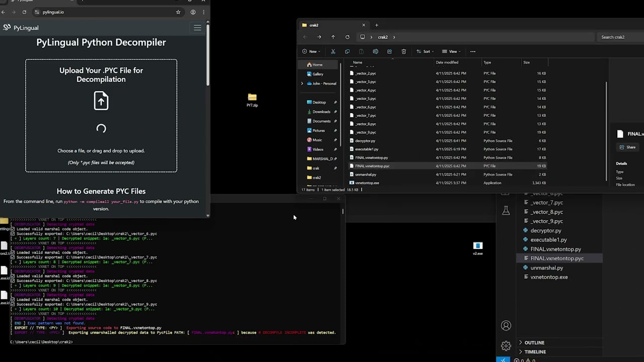This screenshot has width=644, height=362.
Task: Expand the chevron after crak2 breadcrumb
Action: click(x=394, y=37)
